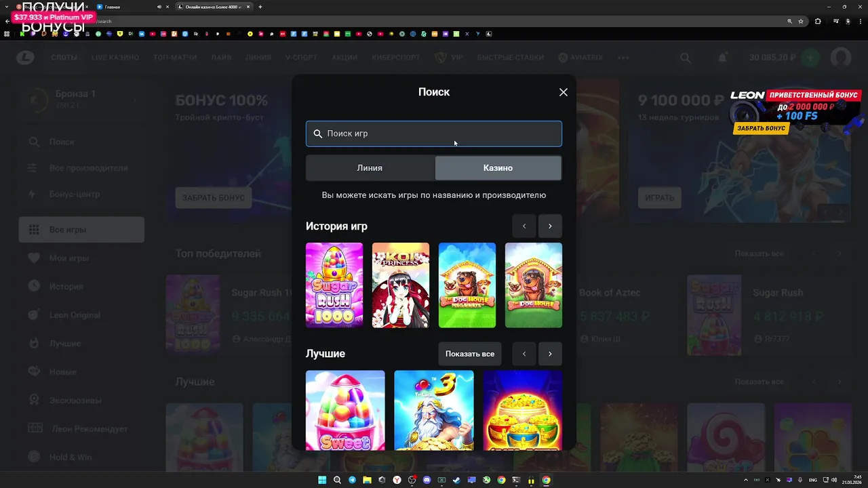Open the Koi Princess game thumbnail
This screenshot has width=868, height=488.
[401, 285]
